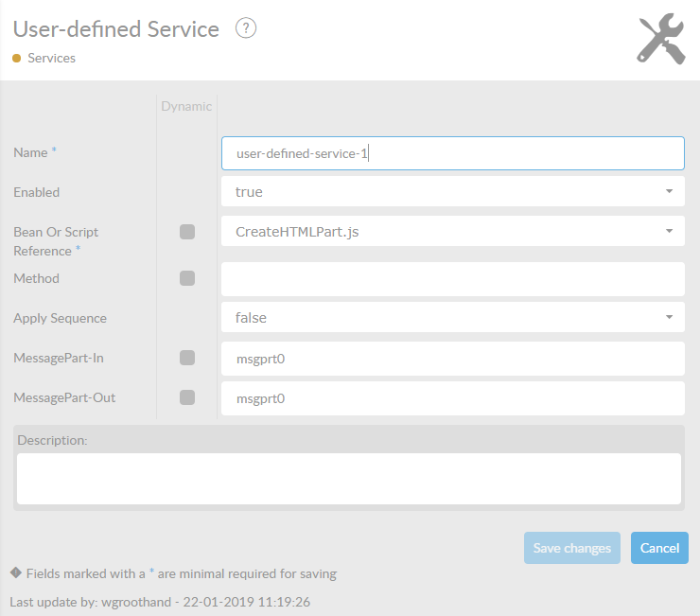Click the Save changes button
The height and width of the screenshot is (616, 700).
571,548
